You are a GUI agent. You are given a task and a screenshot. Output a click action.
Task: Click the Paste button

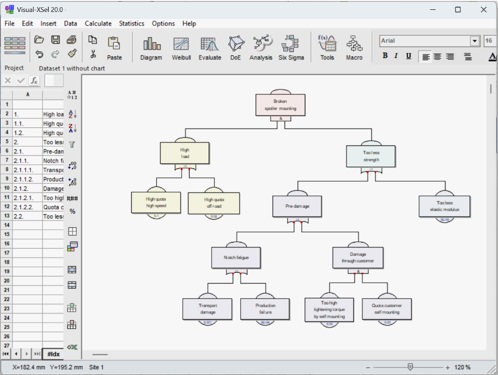pos(114,48)
